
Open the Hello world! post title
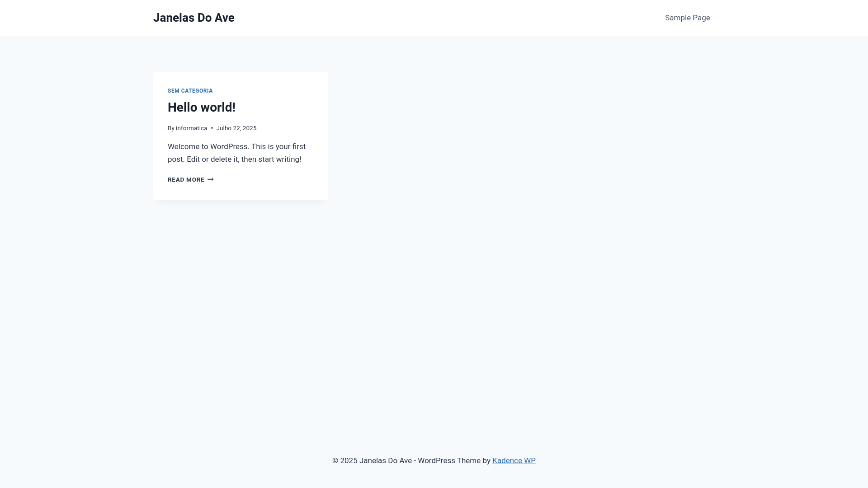[202, 107]
